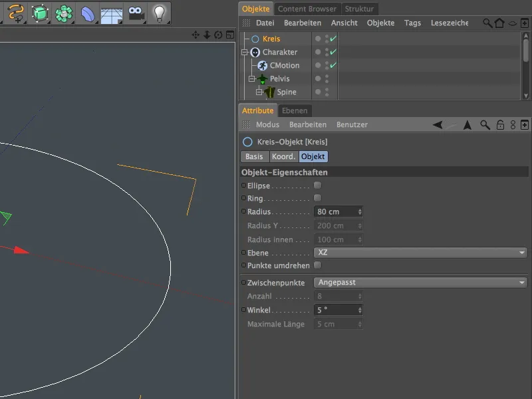Switch to Ebenen tab
The image size is (532, 399).
pyautogui.click(x=295, y=110)
